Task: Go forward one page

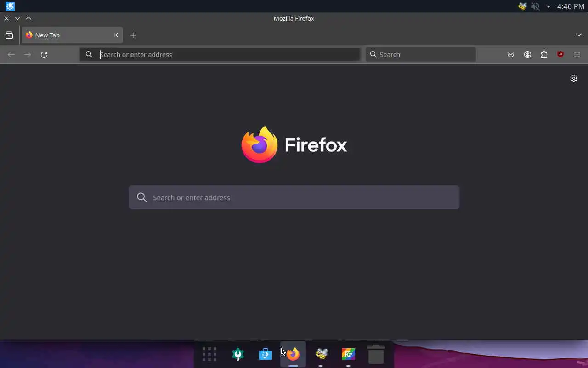Action: coord(28,54)
